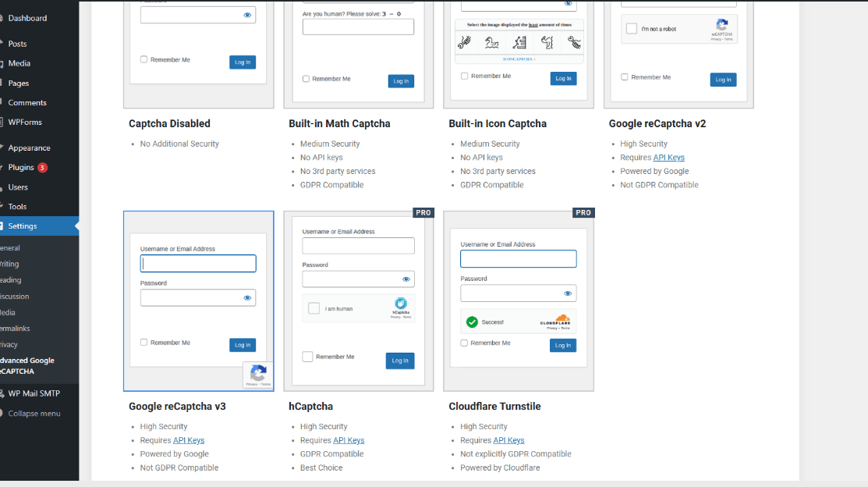The height and width of the screenshot is (487, 868).
Task: Open the API Keys link under hCaptcha
Action: click(349, 439)
